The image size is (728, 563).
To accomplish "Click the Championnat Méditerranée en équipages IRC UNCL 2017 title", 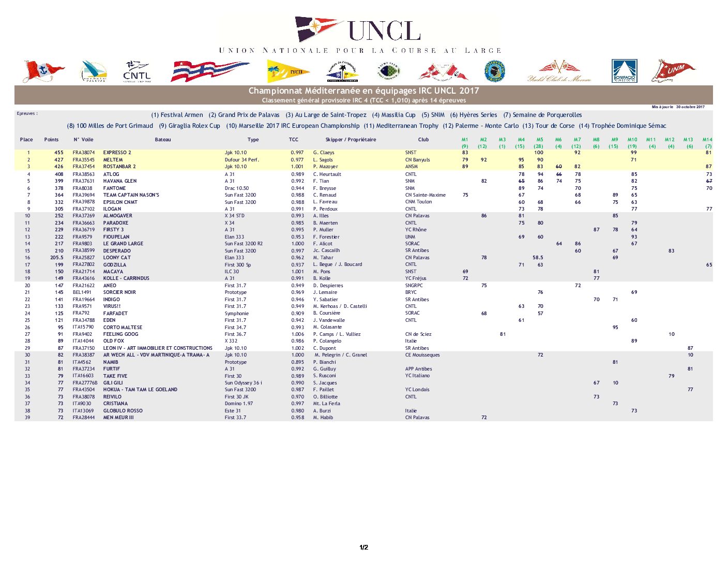I will tap(363, 91).
